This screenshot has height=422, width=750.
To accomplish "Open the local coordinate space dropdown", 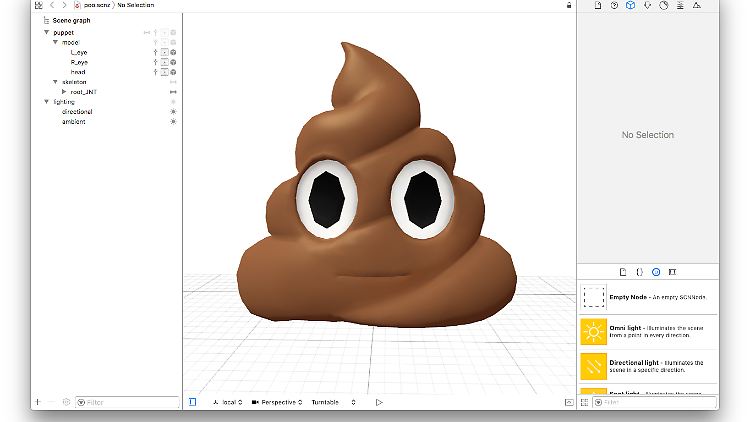I will [x=229, y=402].
